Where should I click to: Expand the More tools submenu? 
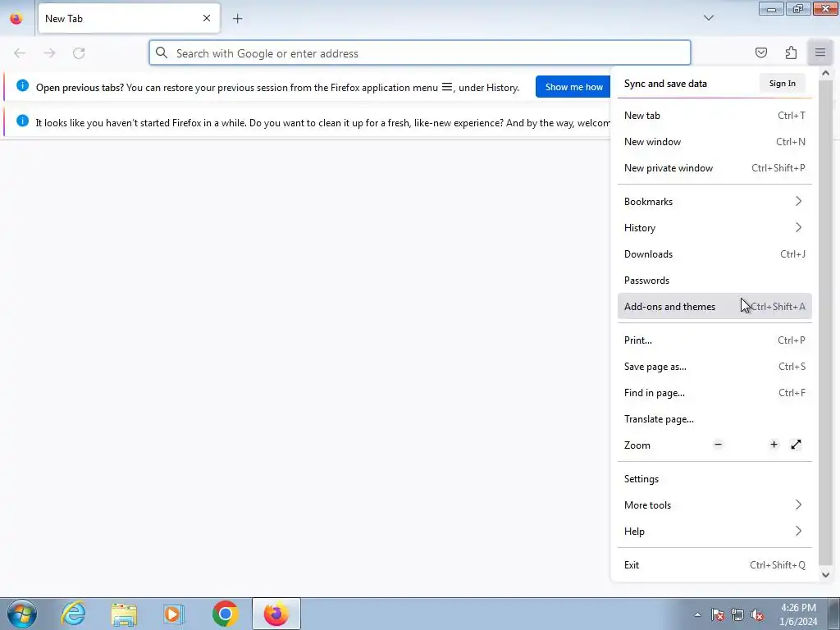[714, 504]
